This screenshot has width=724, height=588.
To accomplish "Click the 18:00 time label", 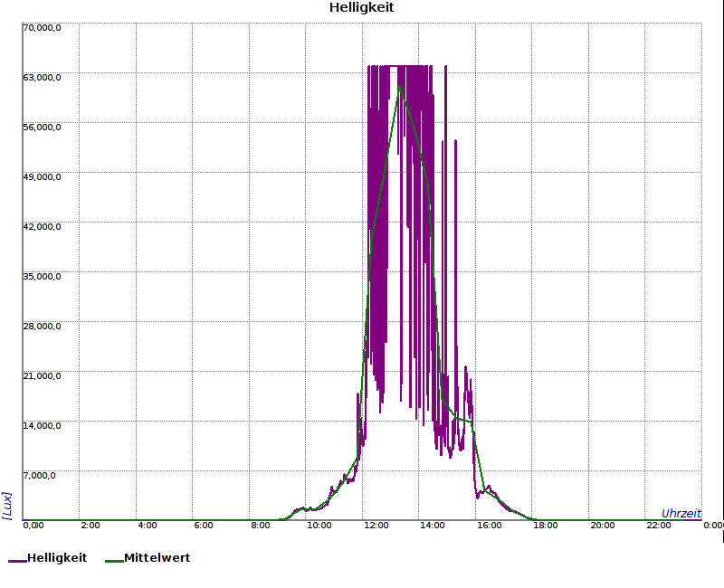I will (x=546, y=526).
